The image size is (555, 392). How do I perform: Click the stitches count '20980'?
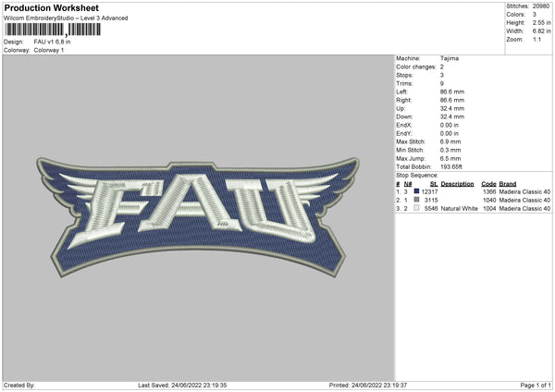click(541, 6)
